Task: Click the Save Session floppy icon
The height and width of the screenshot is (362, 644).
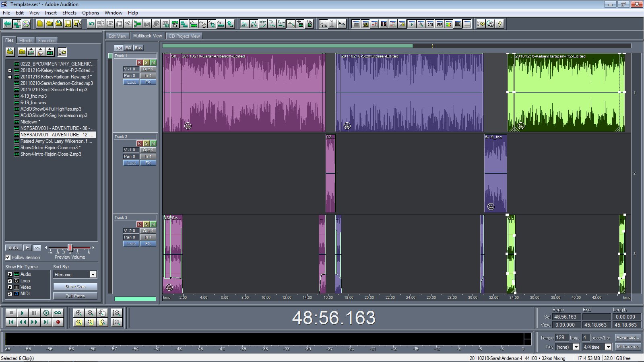Action: pyautogui.click(x=68, y=24)
